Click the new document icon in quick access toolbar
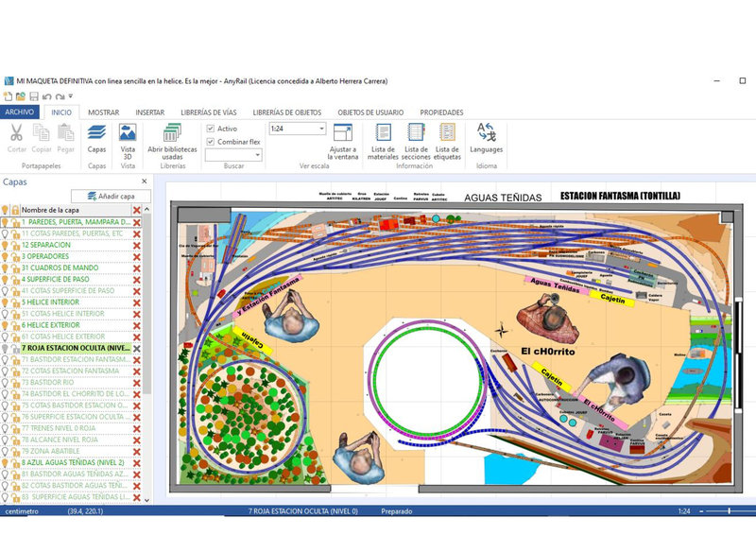Image resolution: width=756 pixels, height=535 pixels. tap(8, 96)
